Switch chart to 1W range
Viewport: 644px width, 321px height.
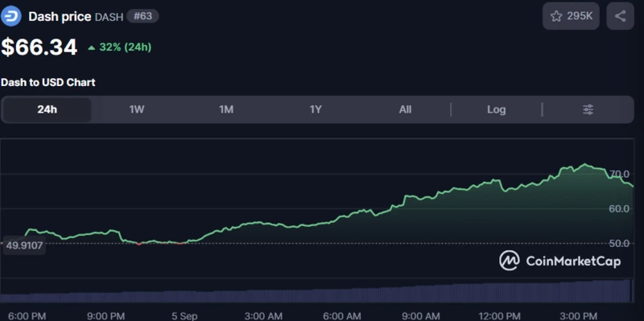pyautogui.click(x=136, y=109)
